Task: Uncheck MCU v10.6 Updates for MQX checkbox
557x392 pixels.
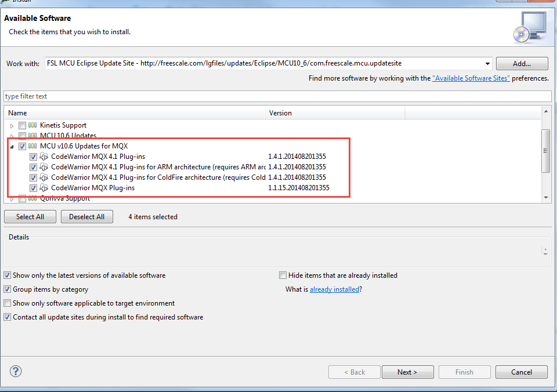Action: click(x=23, y=146)
